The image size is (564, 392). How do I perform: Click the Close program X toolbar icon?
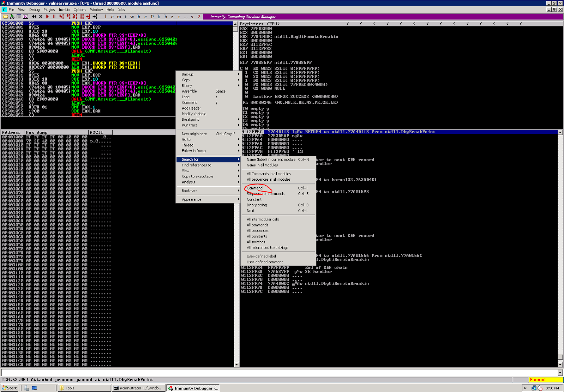tap(41, 17)
